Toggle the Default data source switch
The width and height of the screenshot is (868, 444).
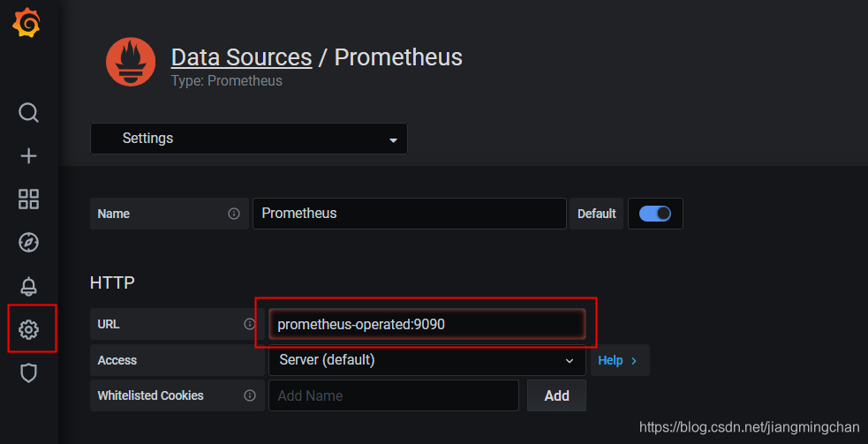coord(655,214)
